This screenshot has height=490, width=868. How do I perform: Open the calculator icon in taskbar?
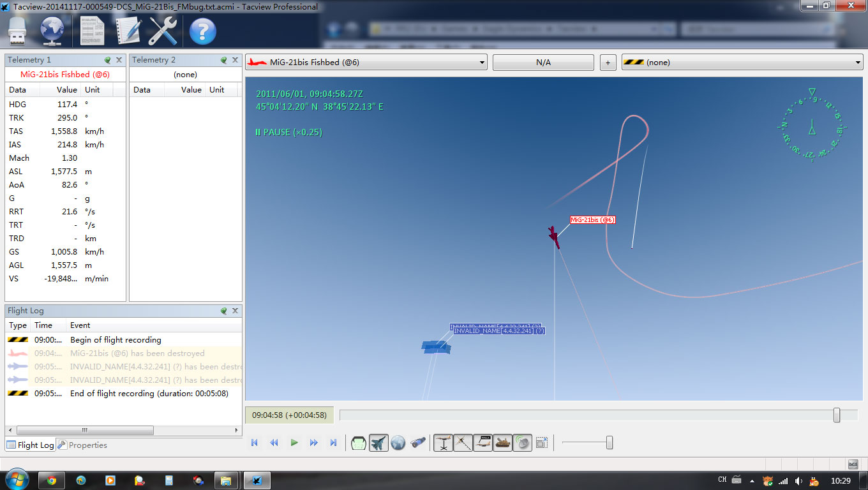point(169,480)
